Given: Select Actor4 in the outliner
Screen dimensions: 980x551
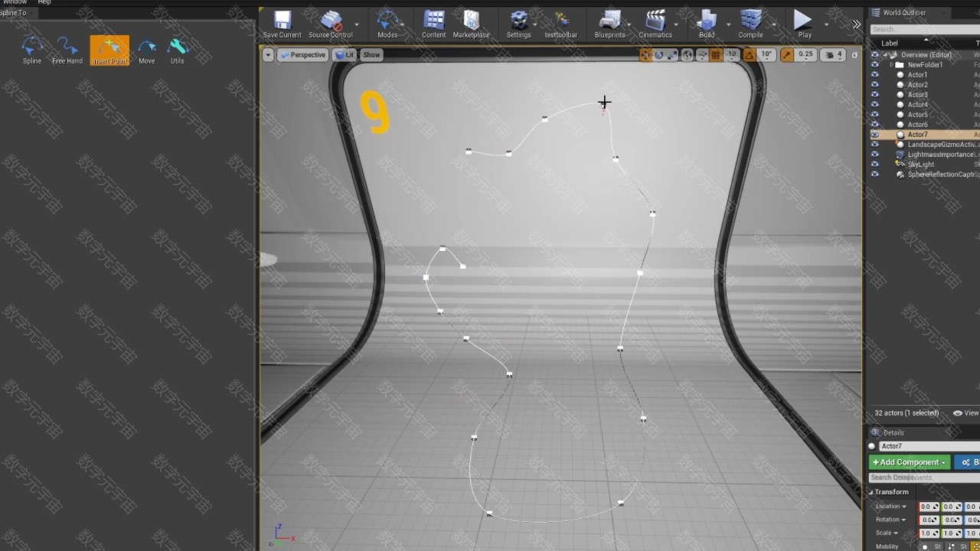Looking at the screenshot, I should [x=917, y=105].
